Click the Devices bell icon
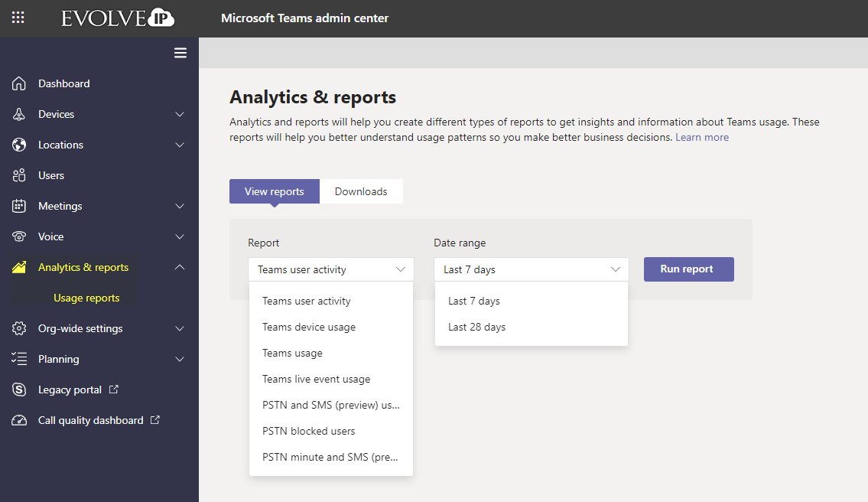 pyautogui.click(x=20, y=114)
